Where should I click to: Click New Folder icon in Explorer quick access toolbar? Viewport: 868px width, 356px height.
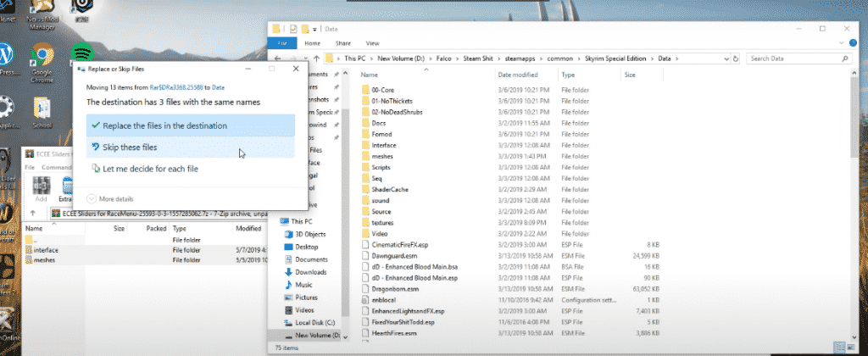coord(305,29)
